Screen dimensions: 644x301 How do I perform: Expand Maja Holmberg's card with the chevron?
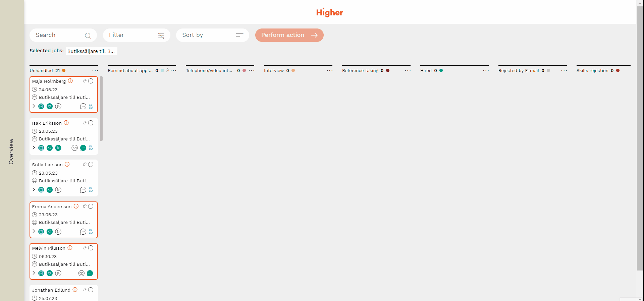click(34, 106)
